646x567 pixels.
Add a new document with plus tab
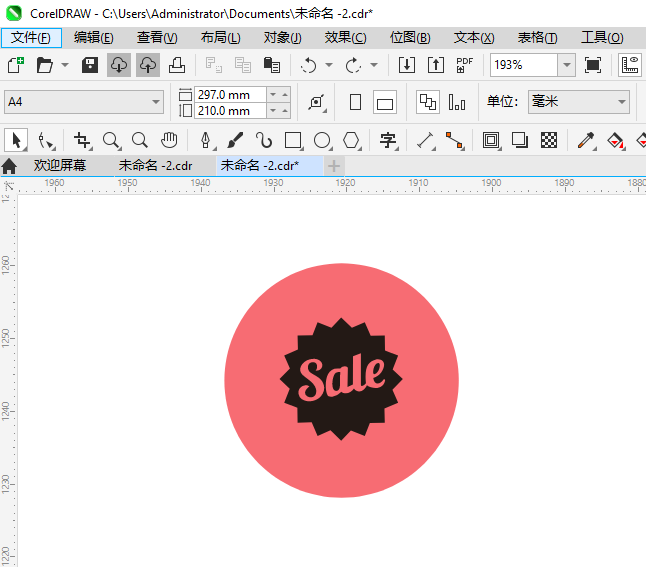[334, 166]
